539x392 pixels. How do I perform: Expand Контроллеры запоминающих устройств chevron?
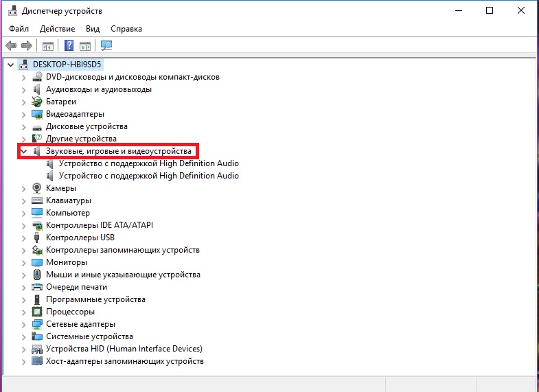click(x=24, y=251)
